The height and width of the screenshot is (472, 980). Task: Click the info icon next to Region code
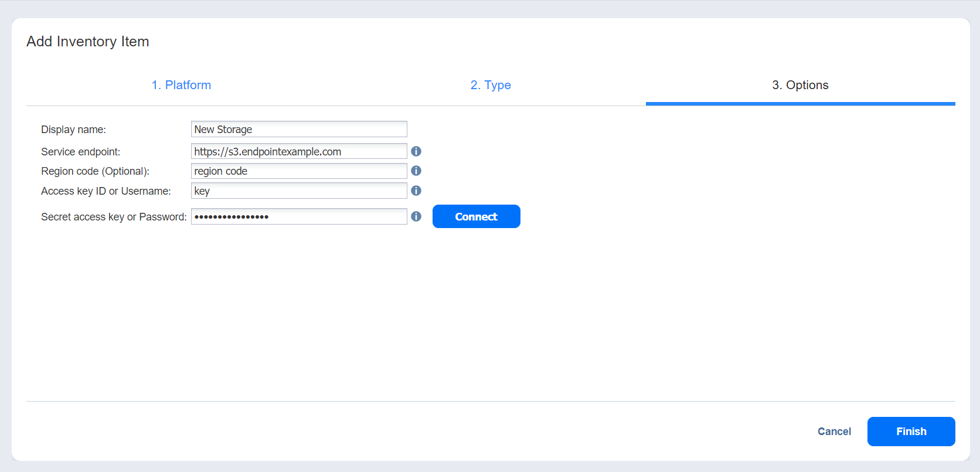(x=416, y=171)
